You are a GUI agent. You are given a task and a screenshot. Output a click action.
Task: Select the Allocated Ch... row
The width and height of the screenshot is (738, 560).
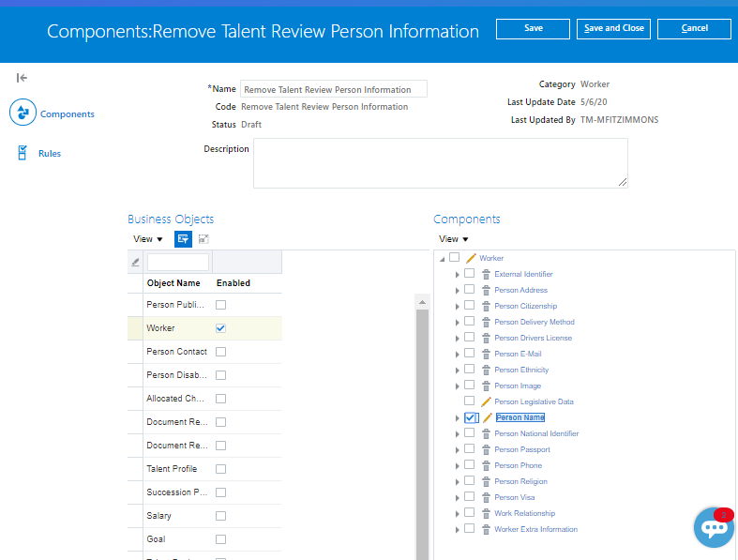[204, 399]
